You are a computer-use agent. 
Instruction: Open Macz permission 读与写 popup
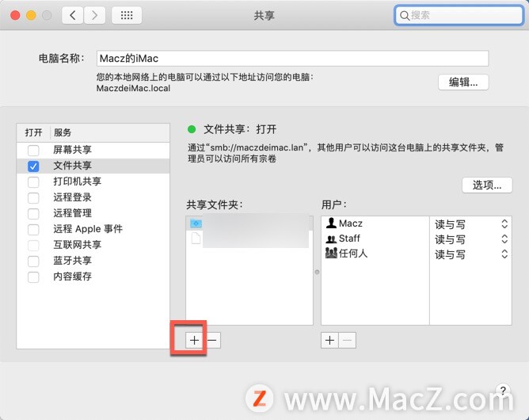pyautogui.click(x=470, y=224)
